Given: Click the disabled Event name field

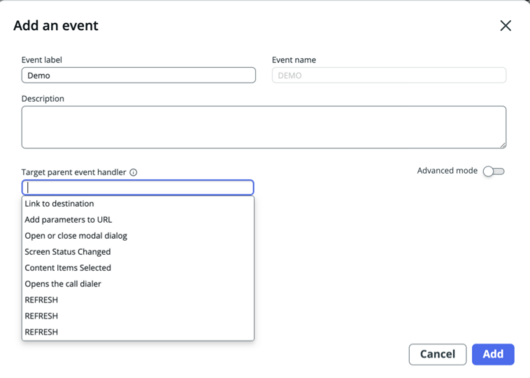Looking at the screenshot, I should pyautogui.click(x=389, y=75).
